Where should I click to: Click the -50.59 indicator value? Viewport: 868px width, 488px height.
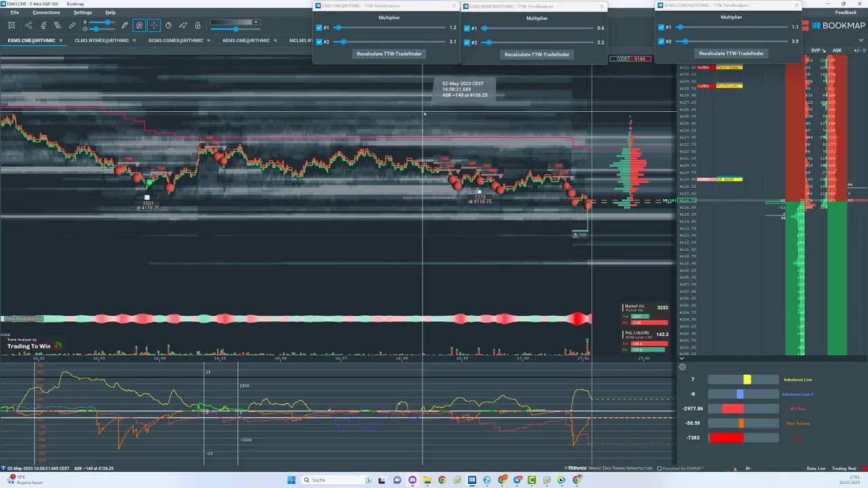tap(692, 423)
